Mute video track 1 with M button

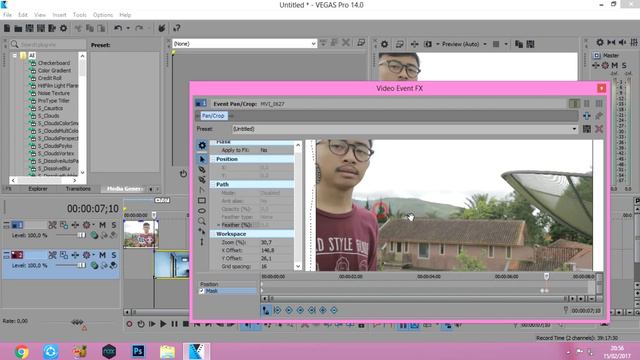pyautogui.click(x=102, y=225)
